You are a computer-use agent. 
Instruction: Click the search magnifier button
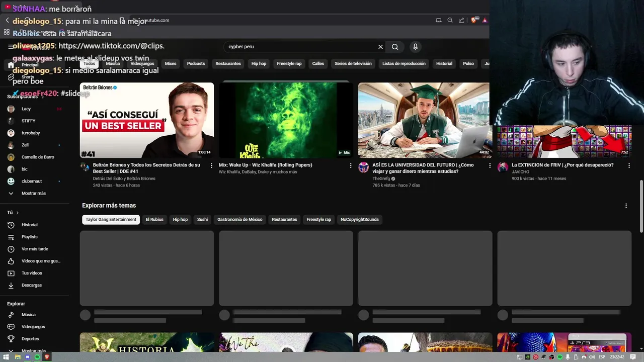coord(395,47)
